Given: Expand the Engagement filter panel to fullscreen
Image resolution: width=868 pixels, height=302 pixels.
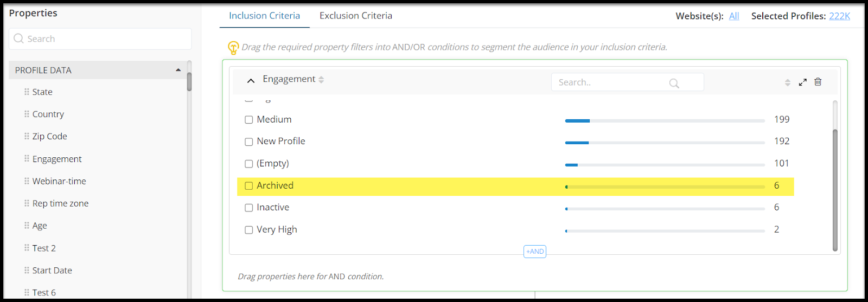Looking at the screenshot, I should (x=803, y=82).
